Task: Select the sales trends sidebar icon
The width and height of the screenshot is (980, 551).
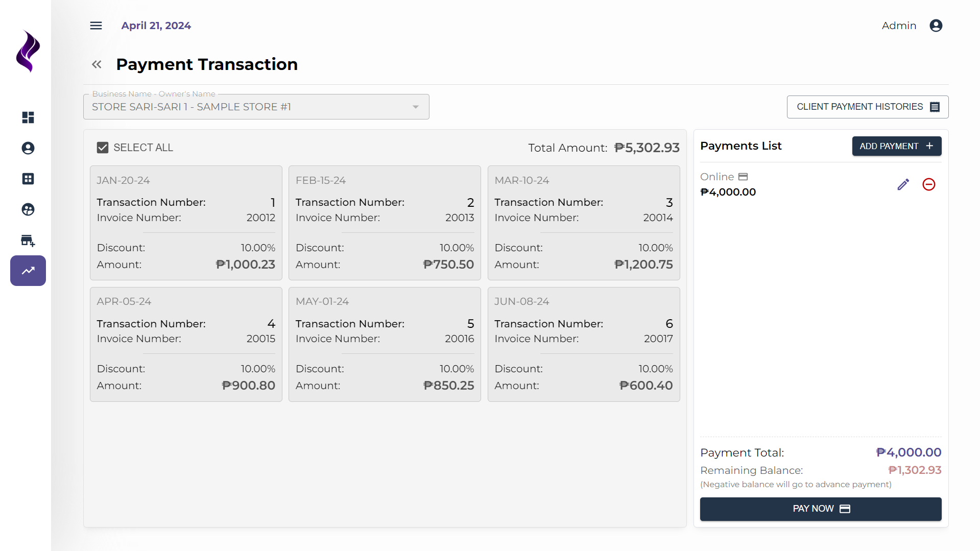Action: coord(28,271)
